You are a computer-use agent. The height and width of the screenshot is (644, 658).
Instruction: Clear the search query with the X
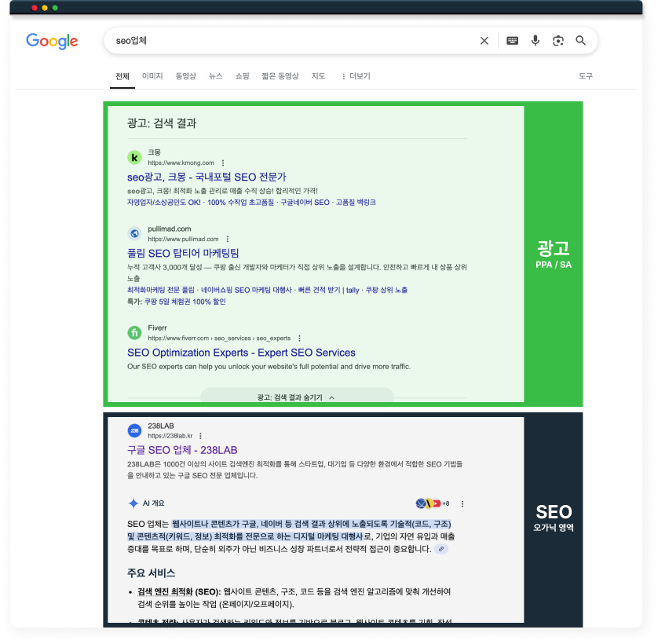click(x=484, y=40)
